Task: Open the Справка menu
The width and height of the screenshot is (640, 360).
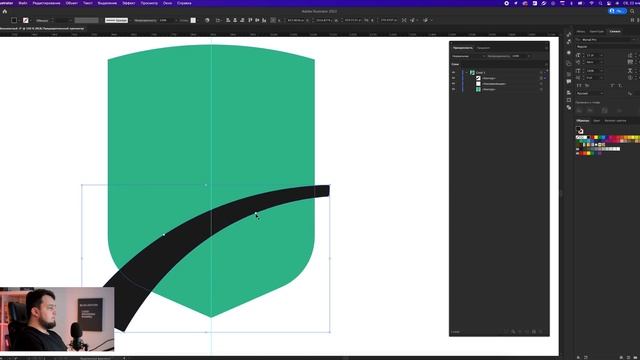Action: coord(184,3)
